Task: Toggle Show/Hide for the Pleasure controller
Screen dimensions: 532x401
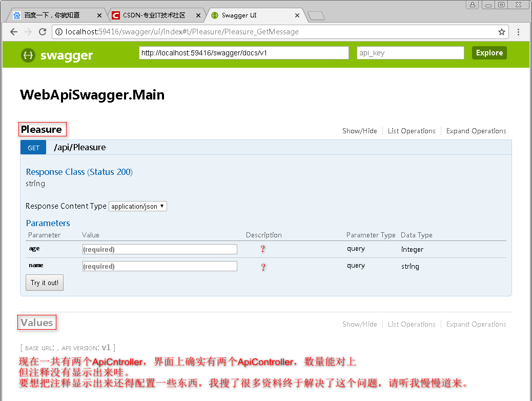Action: click(x=359, y=131)
